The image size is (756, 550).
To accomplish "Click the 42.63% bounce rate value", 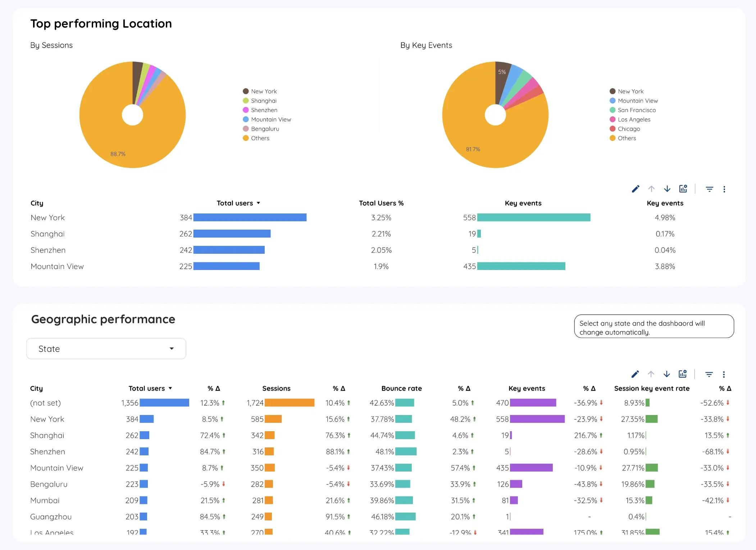I will (382, 403).
